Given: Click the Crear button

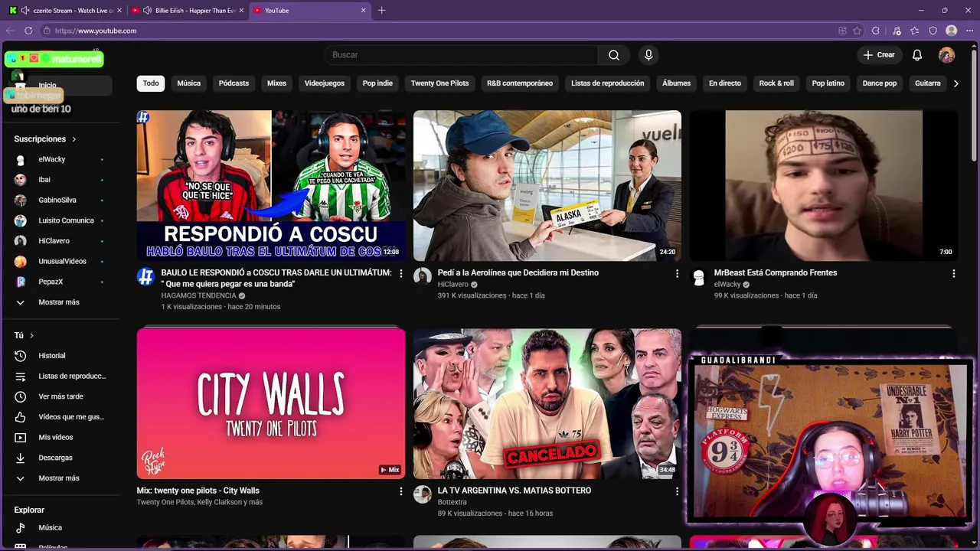Looking at the screenshot, I should [x=879, y=55].
